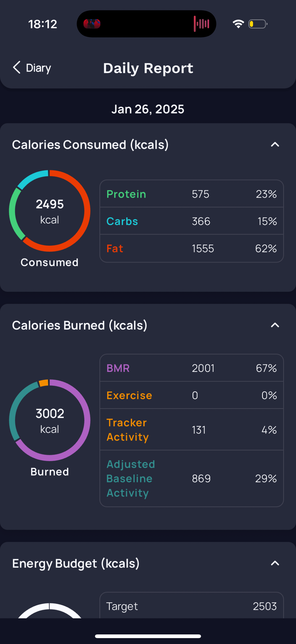
Task: Tap the Jan 26, 2025 date label
Action: point(148,109)
